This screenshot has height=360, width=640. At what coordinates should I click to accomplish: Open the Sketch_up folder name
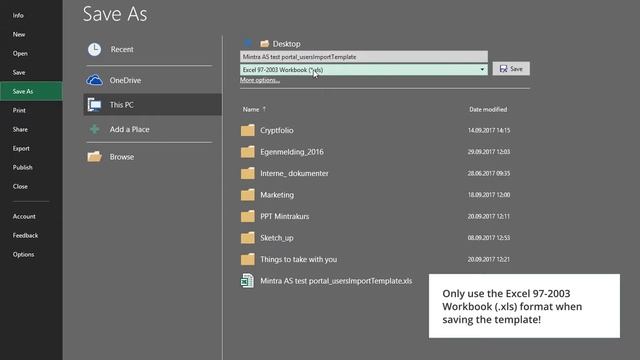tap(277, 238)
